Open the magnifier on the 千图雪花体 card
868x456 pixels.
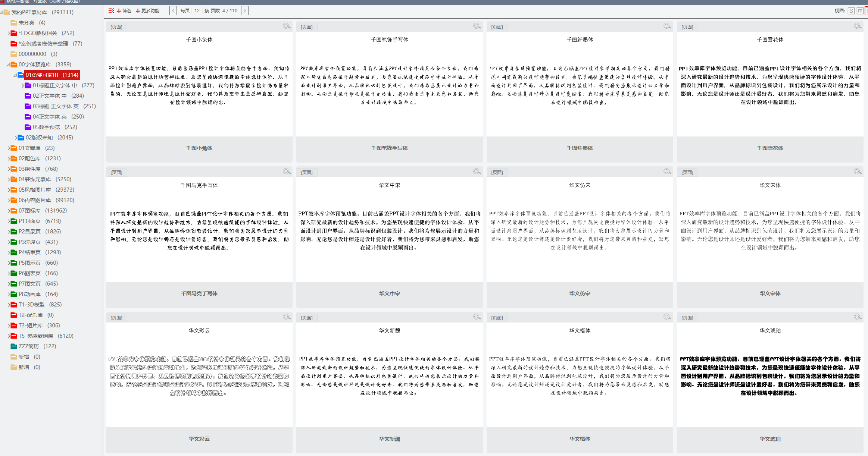pyautogui.click(x=858, y=26)
